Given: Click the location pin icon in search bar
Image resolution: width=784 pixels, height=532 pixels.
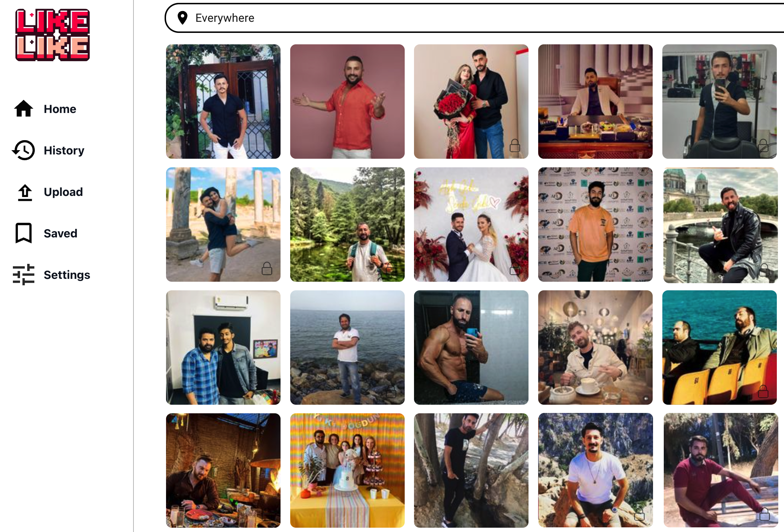Looking at the screenshot, I should click(182, 18).
